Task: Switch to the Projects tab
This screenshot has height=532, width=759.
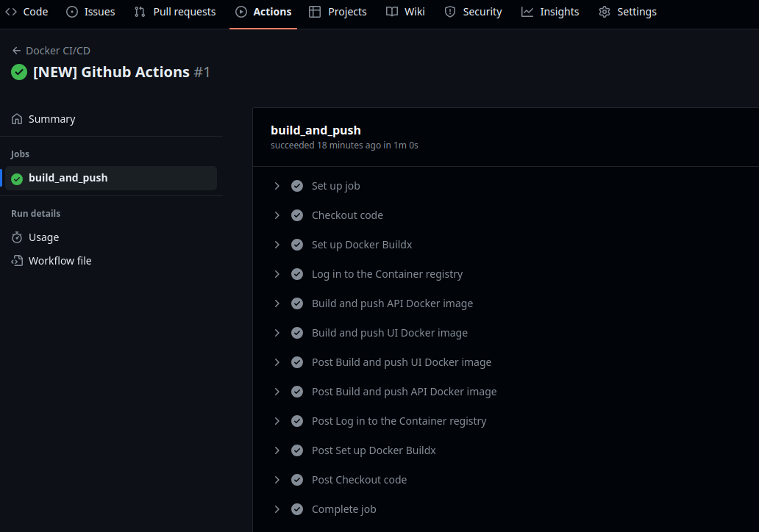Action: click(338, 12)
